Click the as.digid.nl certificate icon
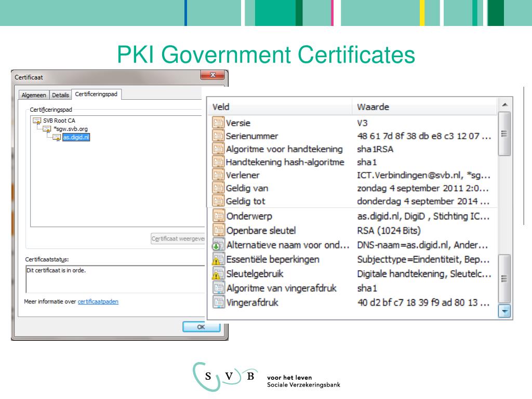532x399 pixels. (57, 137)
